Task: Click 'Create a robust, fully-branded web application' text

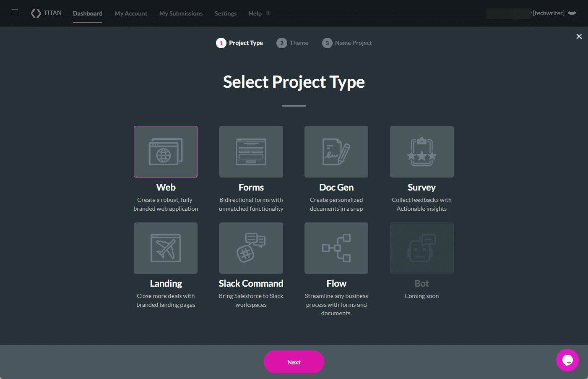Action: point(166,204)
